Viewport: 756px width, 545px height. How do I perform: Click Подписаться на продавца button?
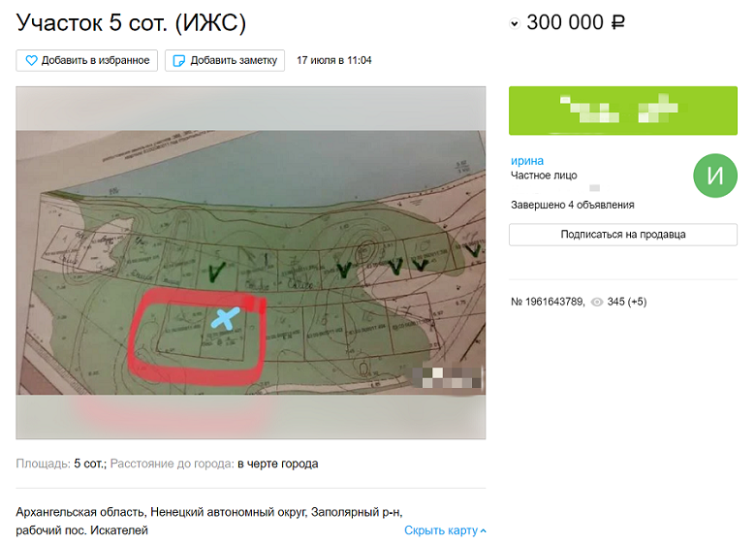click(x=623, y=235)
